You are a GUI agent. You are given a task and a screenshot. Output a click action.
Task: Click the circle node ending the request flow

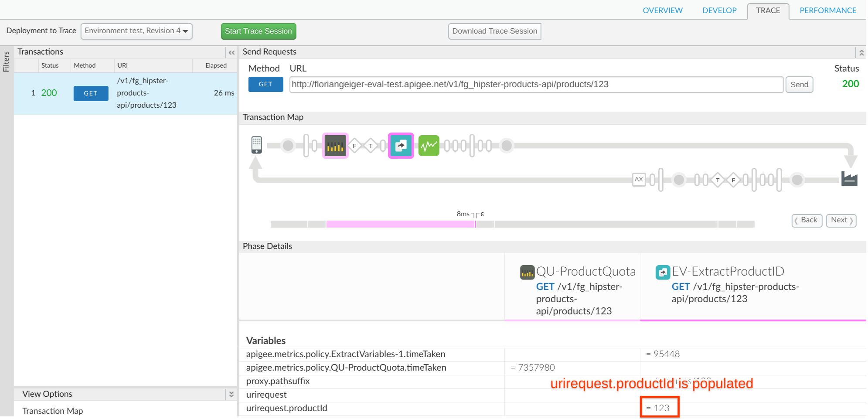tap(507, 146)
